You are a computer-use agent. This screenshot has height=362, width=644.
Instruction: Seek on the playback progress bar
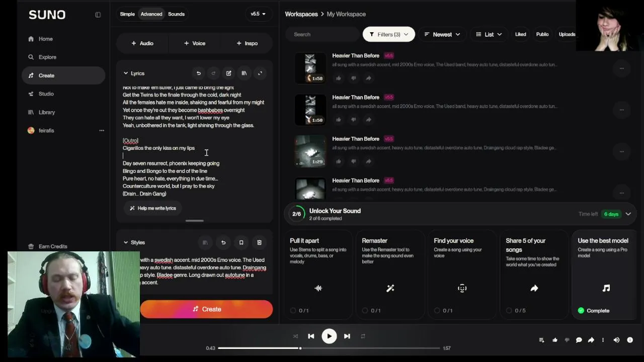(x=329, y=348)
